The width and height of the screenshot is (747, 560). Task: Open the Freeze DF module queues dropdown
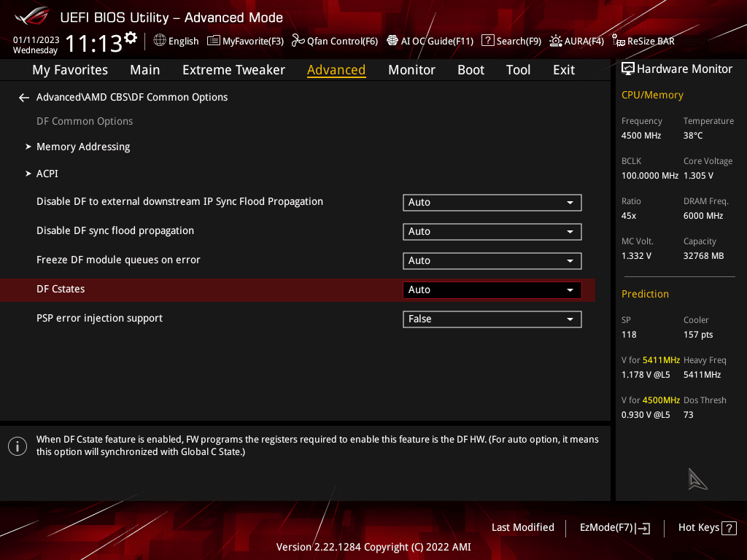492,260
